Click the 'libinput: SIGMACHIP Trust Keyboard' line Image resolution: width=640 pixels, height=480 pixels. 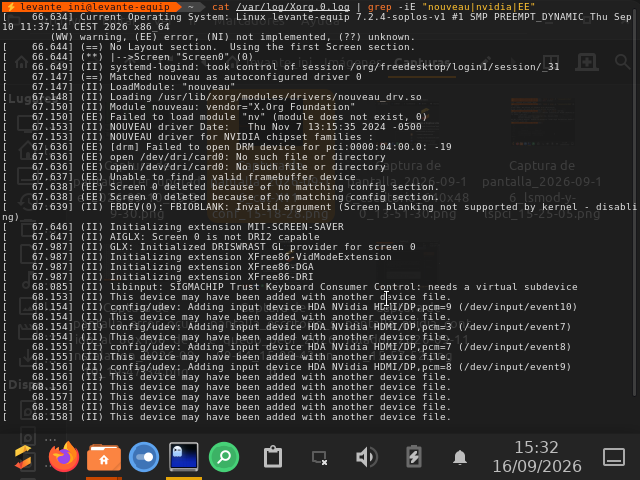tap(290, 287)
